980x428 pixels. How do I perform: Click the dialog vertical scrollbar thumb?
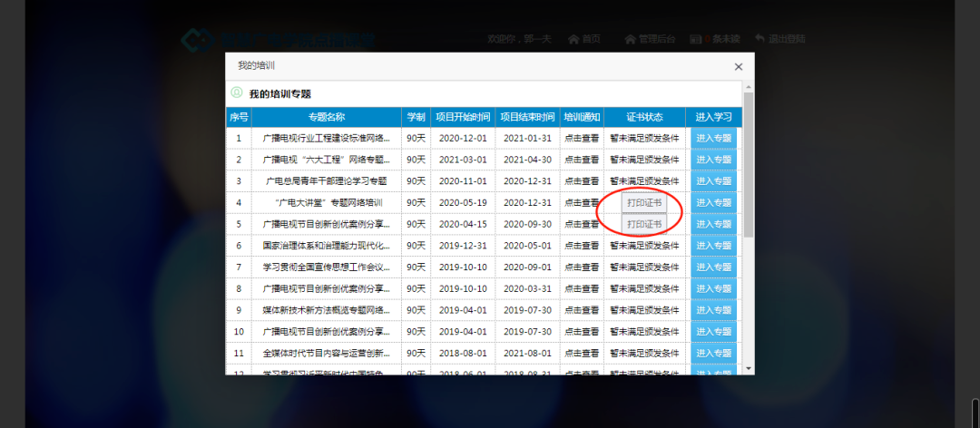pos(748,165)
